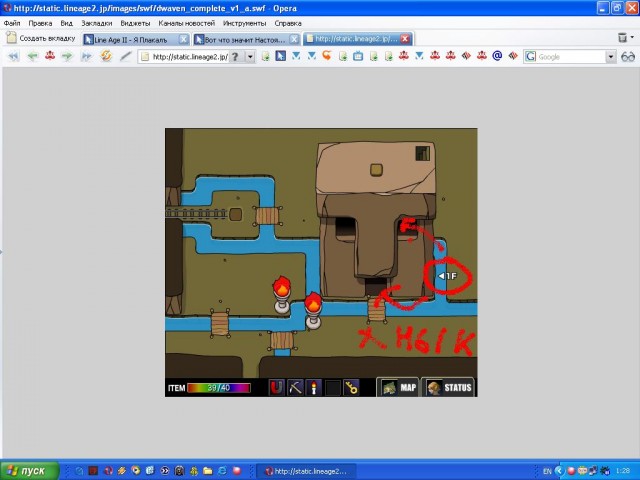Click the blue cursor bookmark icon in toolbar
This screenshot has width=640, height=480.
280,56
